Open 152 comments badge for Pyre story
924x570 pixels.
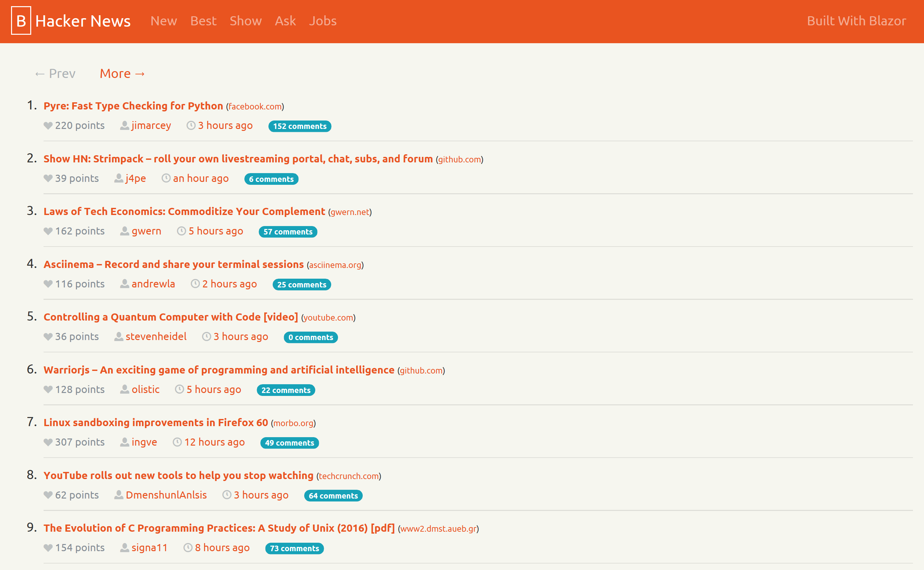coord(300,126)
